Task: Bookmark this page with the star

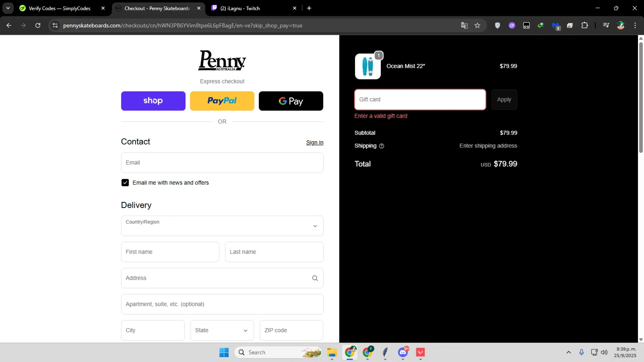Action: pos(477,25)
